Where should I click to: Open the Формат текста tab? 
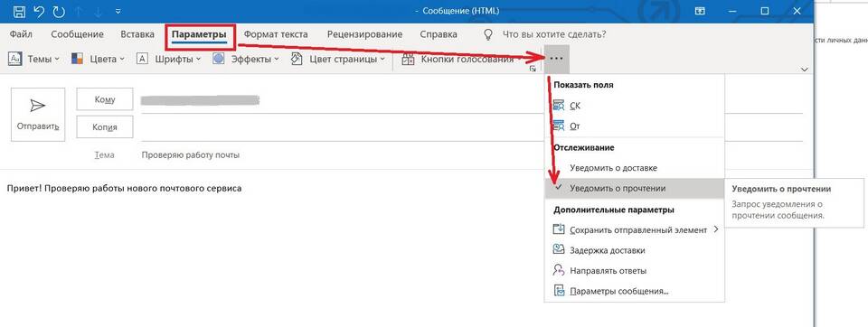click(x=276, y=34)
